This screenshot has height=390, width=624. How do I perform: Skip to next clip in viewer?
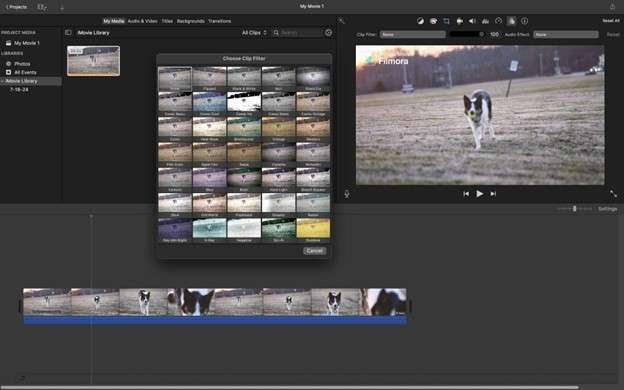(493, 194)
